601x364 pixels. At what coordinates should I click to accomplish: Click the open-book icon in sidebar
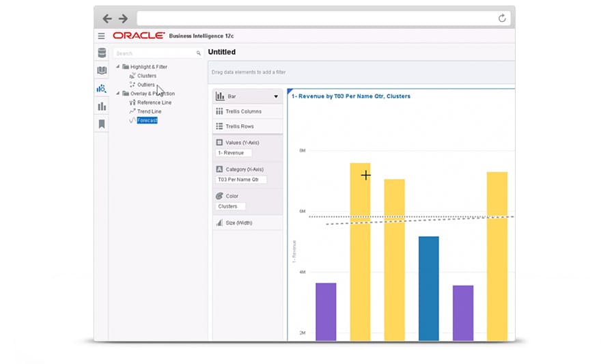point(102,70)
